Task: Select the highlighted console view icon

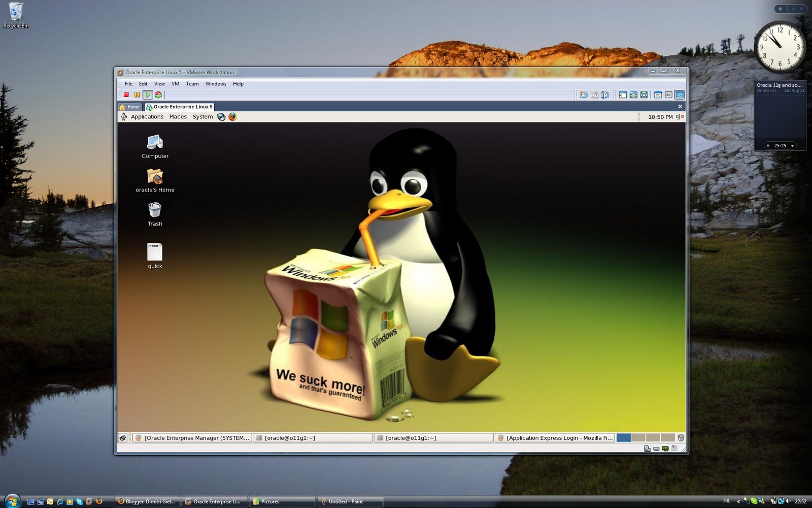Action: pos(679,95)
